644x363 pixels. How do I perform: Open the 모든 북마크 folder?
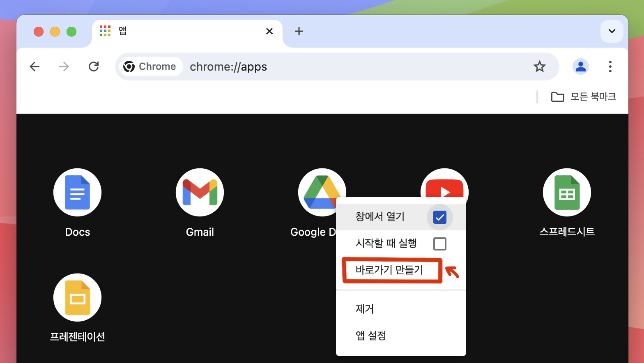click(583, 96)
